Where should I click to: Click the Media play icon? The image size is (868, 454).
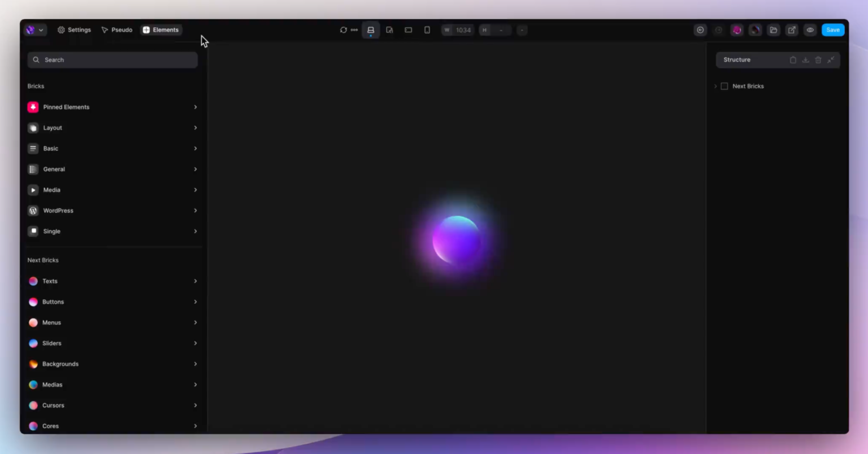(x=33, y=190)
